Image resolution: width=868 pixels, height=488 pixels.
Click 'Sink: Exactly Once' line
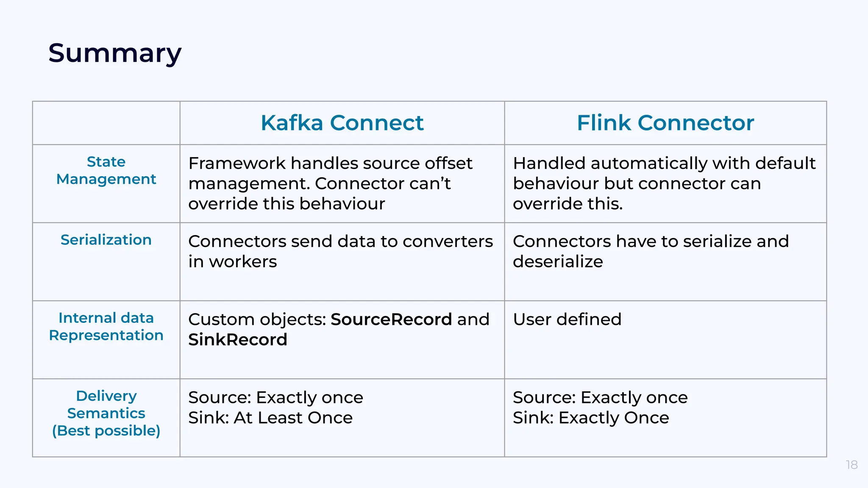coord(591,418)
